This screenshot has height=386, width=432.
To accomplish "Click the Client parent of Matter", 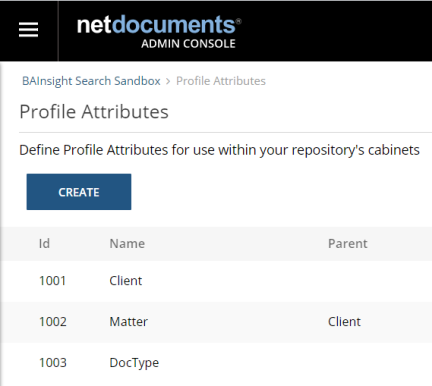I will pos(344,322).
